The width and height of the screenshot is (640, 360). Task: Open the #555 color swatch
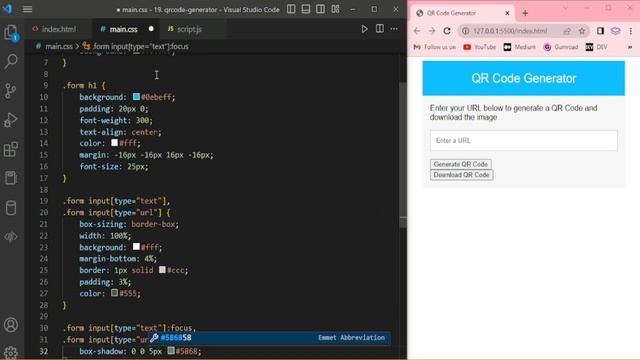click(115, 293)
